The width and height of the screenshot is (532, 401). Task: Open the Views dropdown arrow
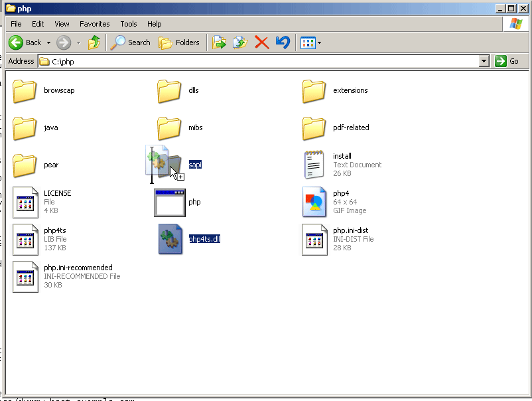click(319, 43)
